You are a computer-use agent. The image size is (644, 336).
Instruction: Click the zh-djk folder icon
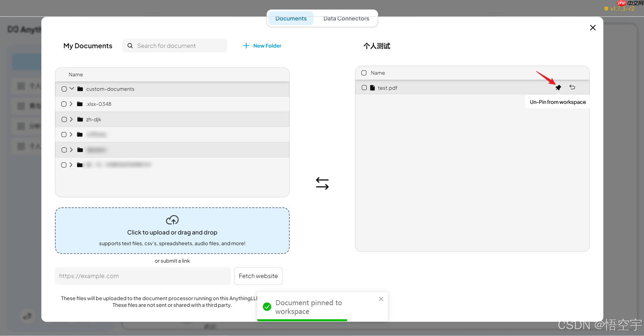(80, 119)
